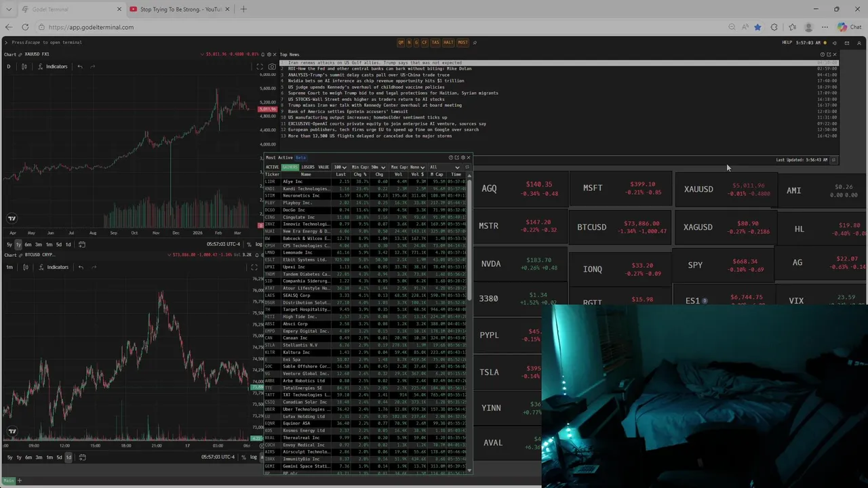Click the NVDA watchlist tile

point(519,264)
